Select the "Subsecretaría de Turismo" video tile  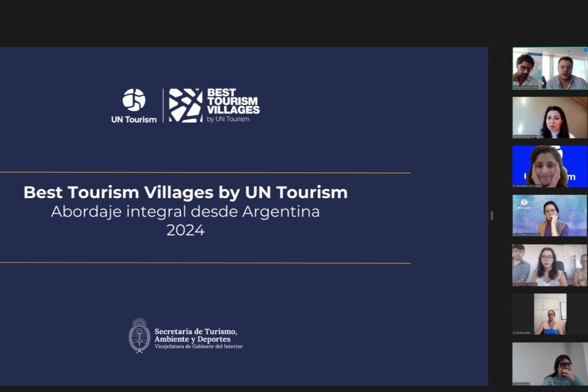(550, 68)
